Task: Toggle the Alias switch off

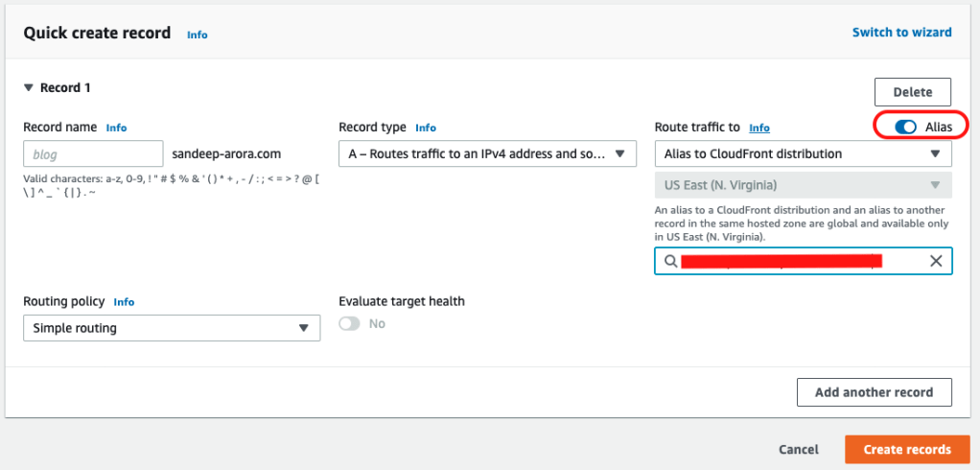Action: [904, 127]
